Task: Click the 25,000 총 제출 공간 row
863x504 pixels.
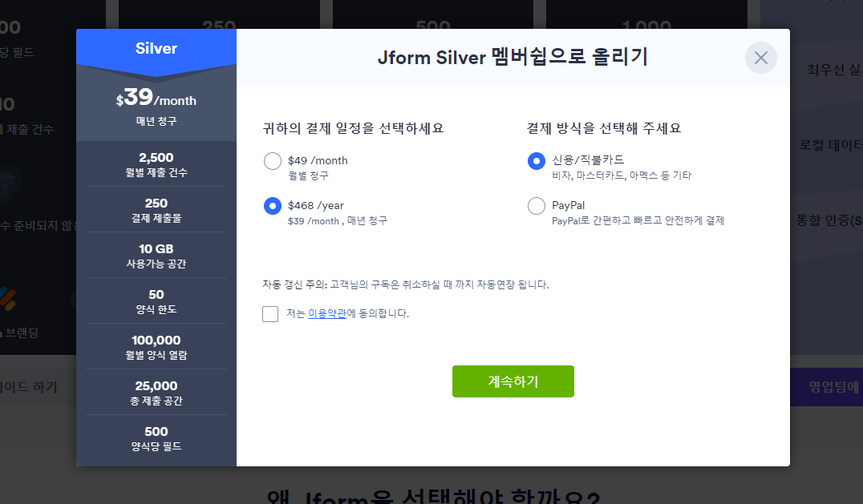Action: tap(156, 393)
